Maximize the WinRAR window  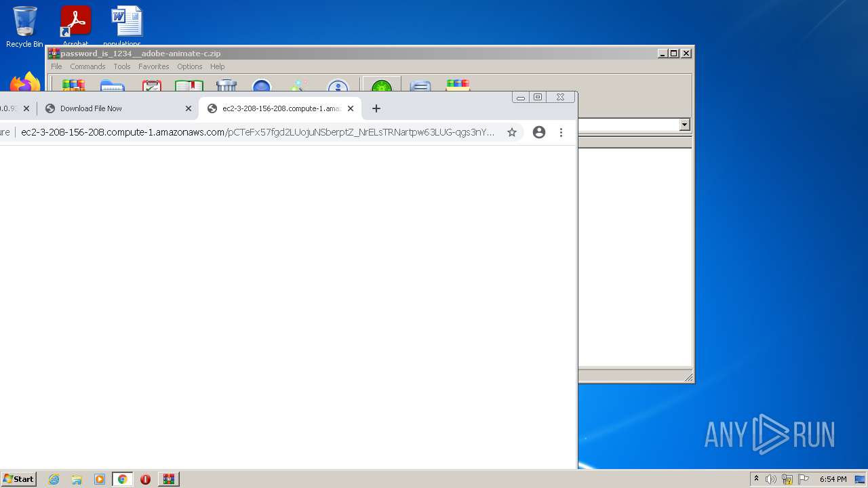click(x=674, y=54)
